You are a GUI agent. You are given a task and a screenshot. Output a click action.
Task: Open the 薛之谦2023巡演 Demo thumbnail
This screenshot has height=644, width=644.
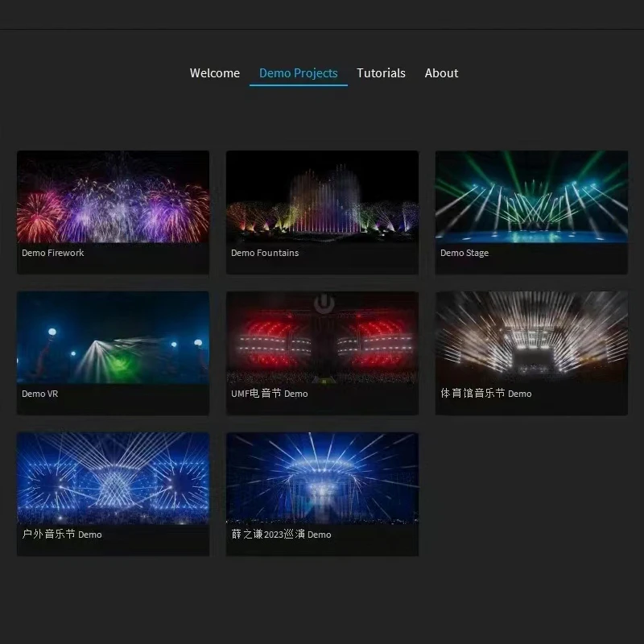tap(323, 478)
